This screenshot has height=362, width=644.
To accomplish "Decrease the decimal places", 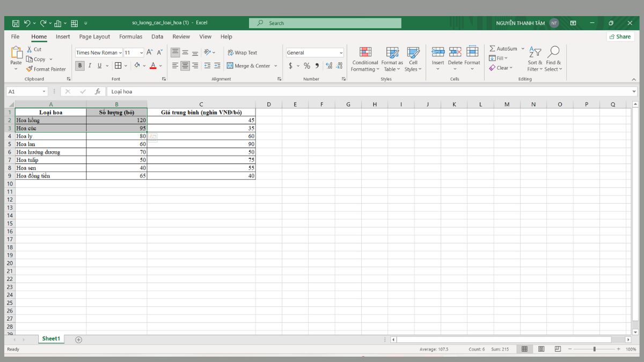I will (x=339, y=65).
